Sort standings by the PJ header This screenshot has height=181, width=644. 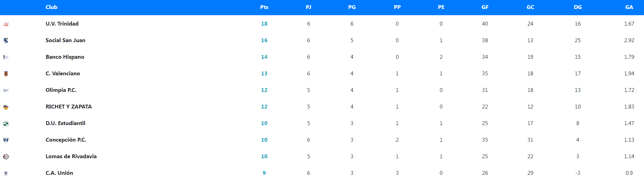tap(309, 7)
